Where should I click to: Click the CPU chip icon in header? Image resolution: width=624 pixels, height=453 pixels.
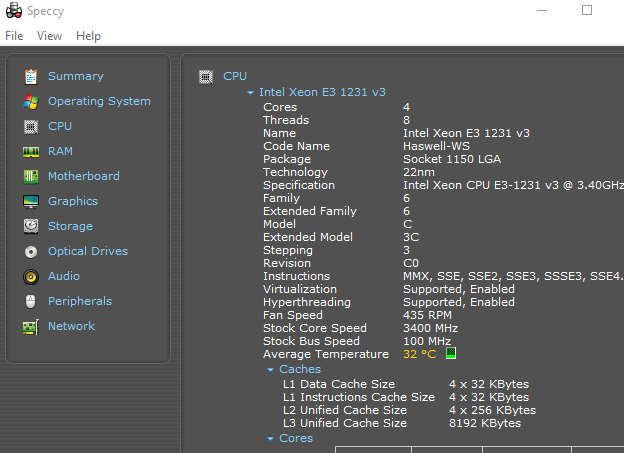point(206,76)
